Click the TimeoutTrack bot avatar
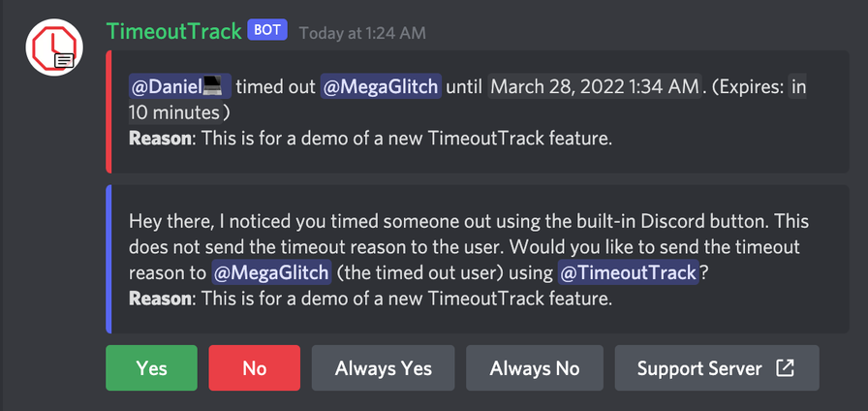 (54, 47)
